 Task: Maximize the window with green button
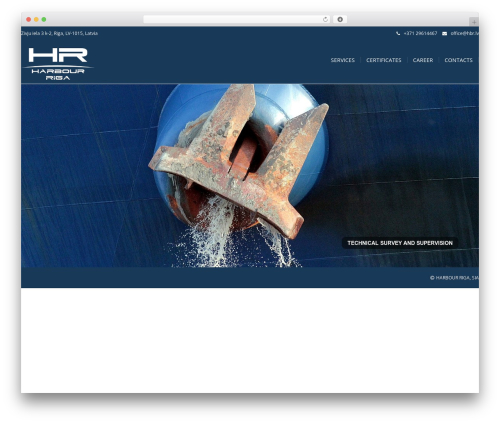(44, 19)
